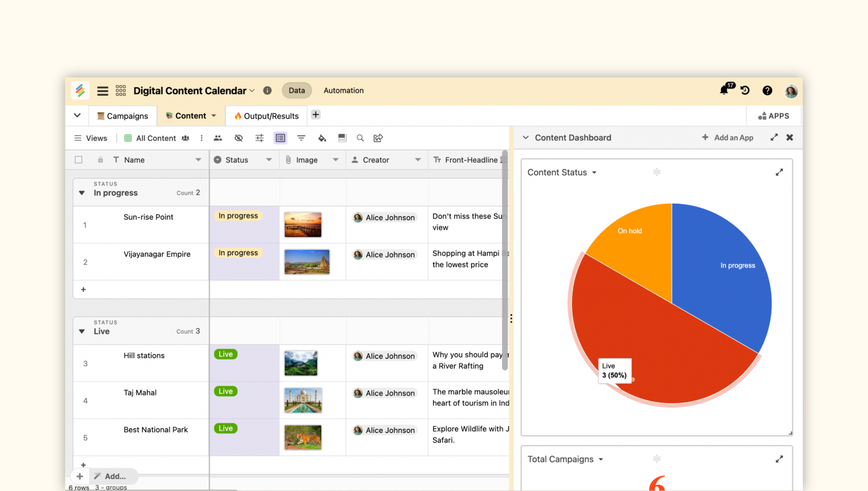
Task: Collapse the In progress status group
Action: [82, 193]
